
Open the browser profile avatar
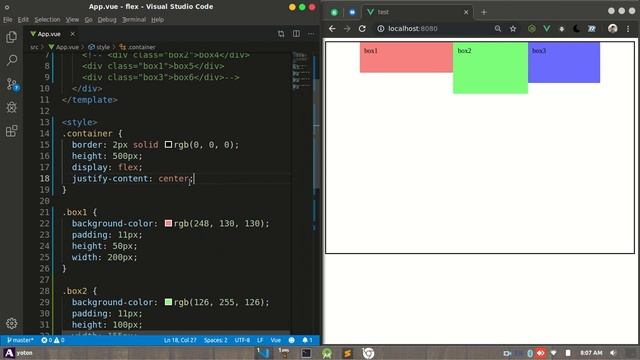click(613, 29)
